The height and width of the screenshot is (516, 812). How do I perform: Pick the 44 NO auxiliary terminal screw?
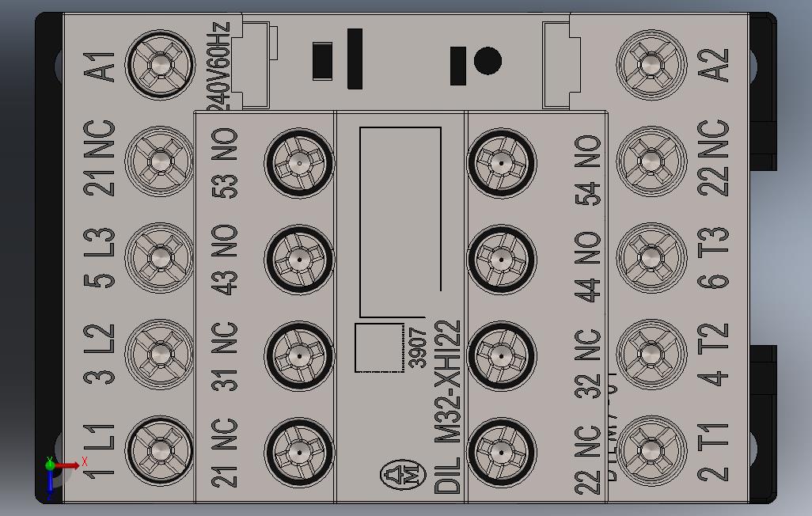[501, 259]
